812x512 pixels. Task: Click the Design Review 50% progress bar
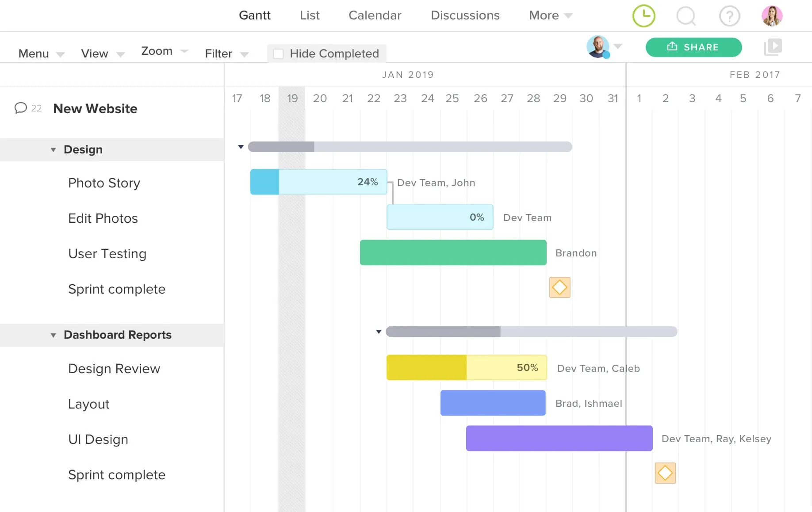(x=467, y=367)
